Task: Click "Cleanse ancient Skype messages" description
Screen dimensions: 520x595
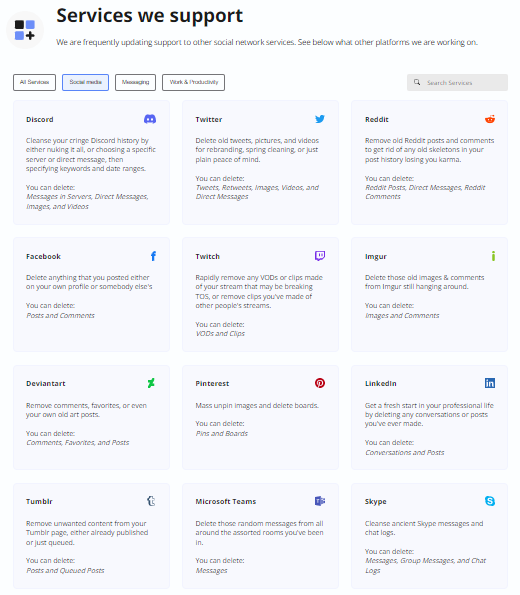Action: (424, 528)
